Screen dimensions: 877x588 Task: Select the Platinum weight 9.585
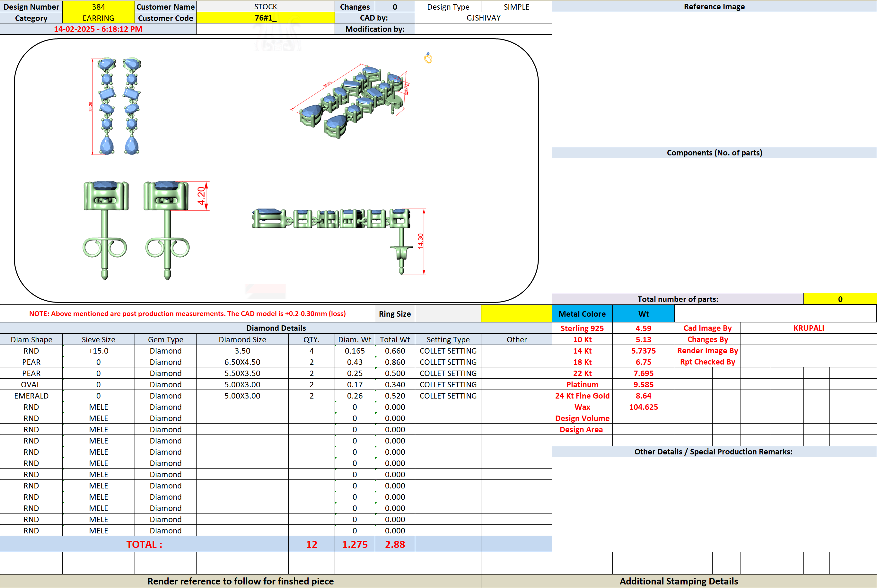tap(644, 384)
